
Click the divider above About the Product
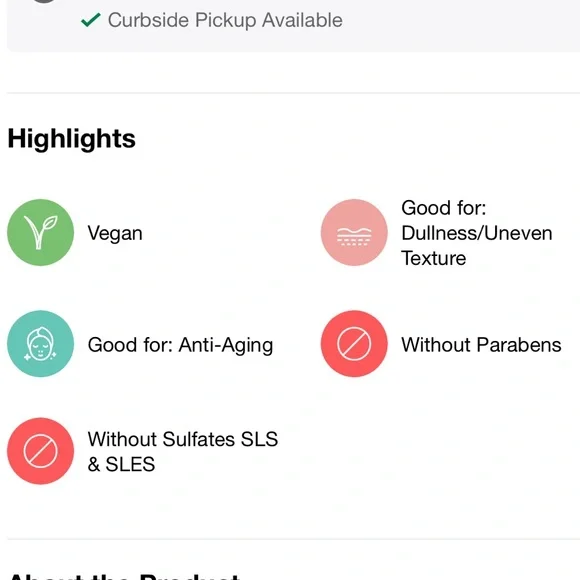click(293, 539)
